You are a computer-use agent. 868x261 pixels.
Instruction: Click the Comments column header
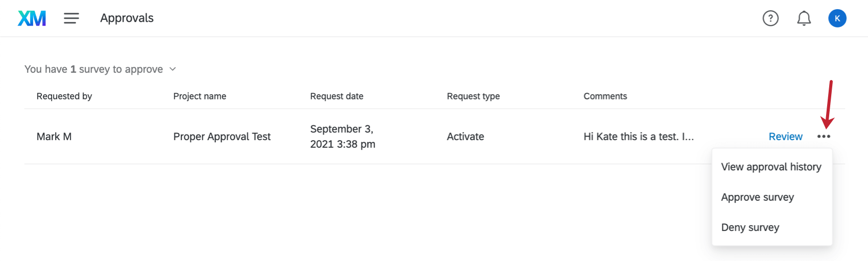coord(605,96)
